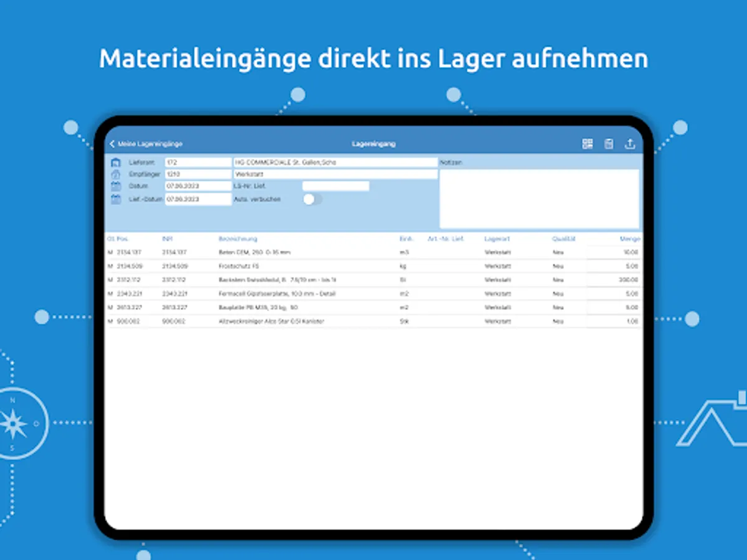This screenshot has height=560, width=747.
Task: Edit Lieferant number field 172
Action: 198,162
